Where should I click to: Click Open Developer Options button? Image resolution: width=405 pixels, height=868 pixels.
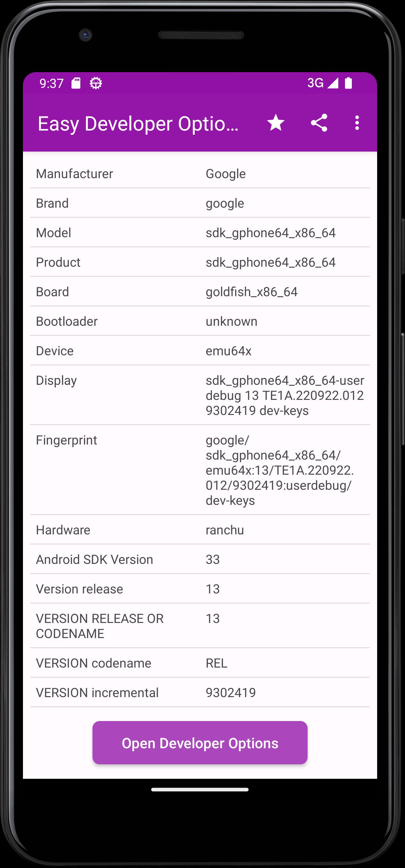click(x=200, y=743)
